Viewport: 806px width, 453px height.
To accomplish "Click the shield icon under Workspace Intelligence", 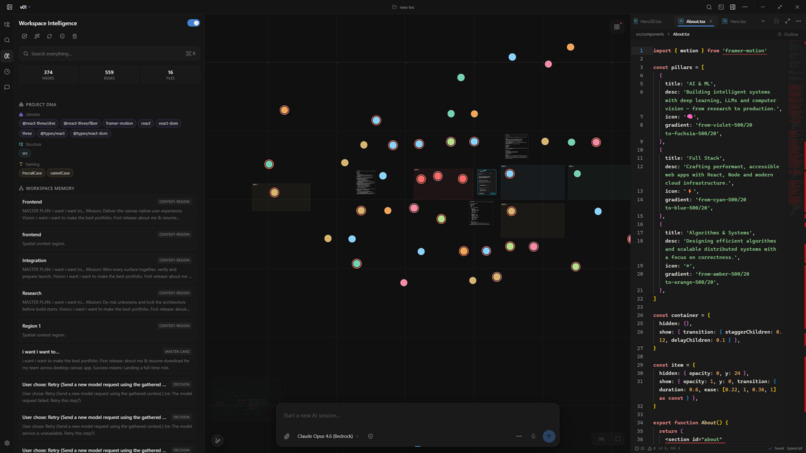I will 62,37.
